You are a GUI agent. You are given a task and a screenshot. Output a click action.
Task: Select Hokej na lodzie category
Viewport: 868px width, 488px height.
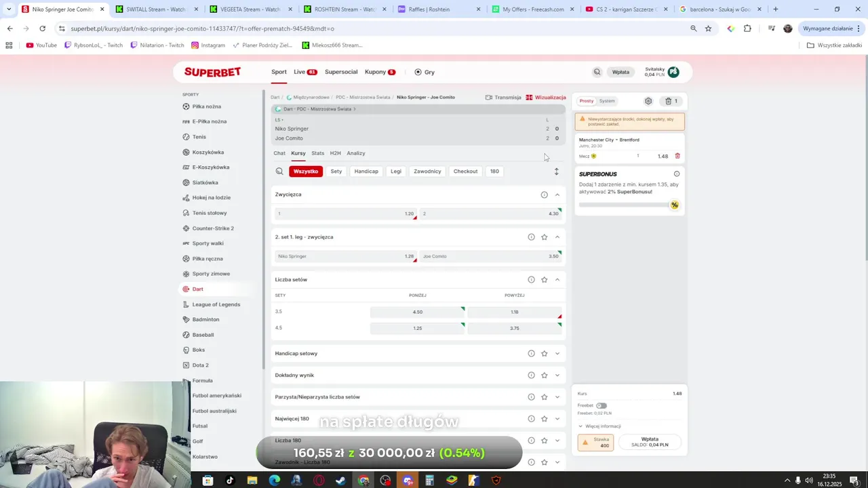click(x=211, y=197)
